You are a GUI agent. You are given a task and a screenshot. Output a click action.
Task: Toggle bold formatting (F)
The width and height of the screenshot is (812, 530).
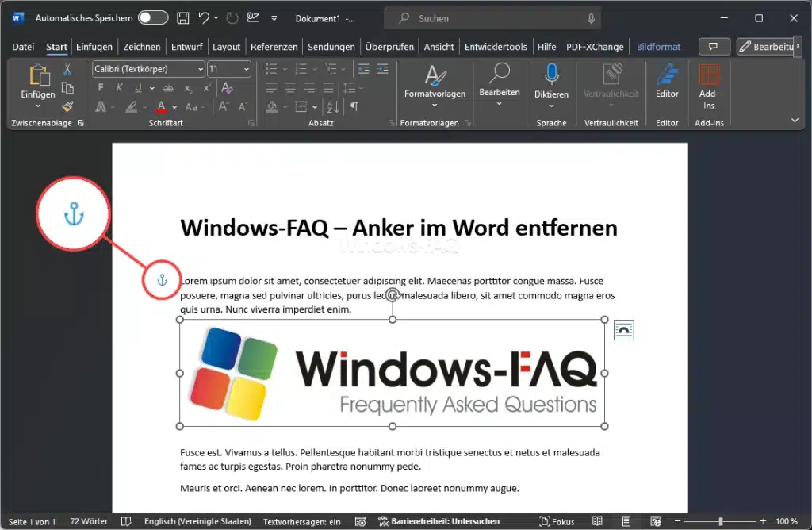tap(101, 87)
